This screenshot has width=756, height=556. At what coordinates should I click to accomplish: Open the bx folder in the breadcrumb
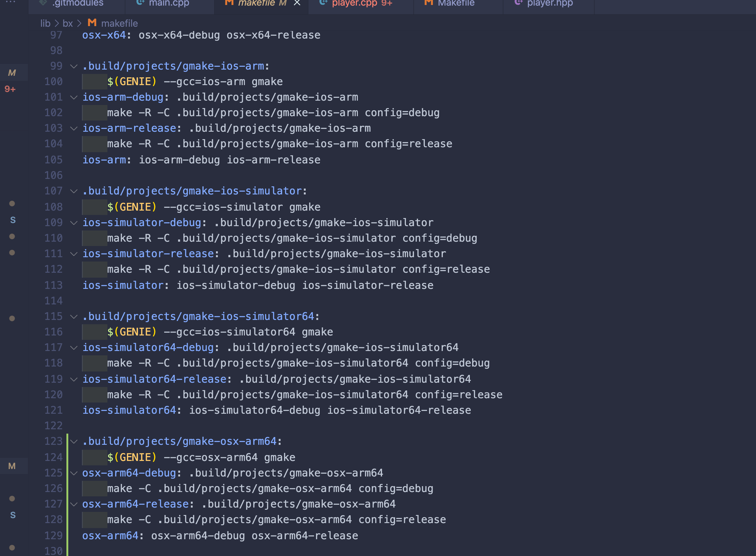pyautogui.click(x=68, y=23)
